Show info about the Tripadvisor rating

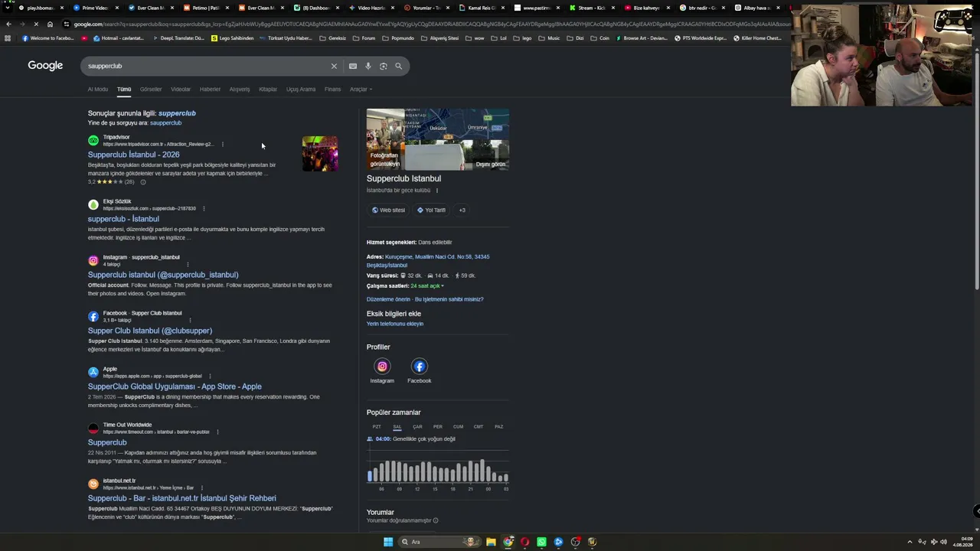(x=142, y=182)
